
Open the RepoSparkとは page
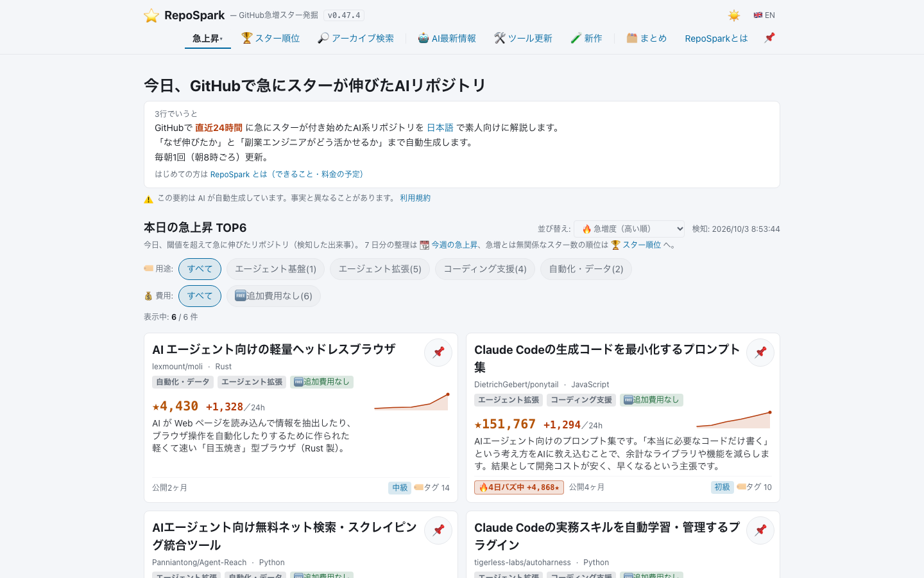click(x=716, y=39)
